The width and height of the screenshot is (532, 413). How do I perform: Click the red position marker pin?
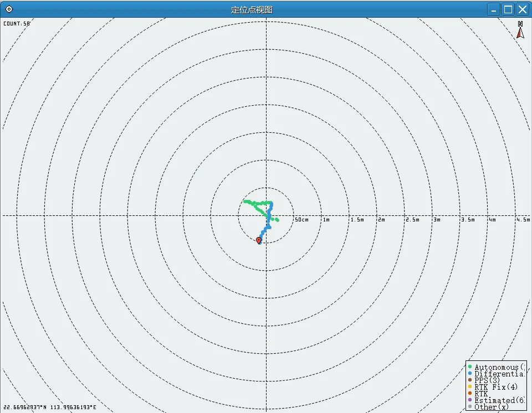(259, 240)
